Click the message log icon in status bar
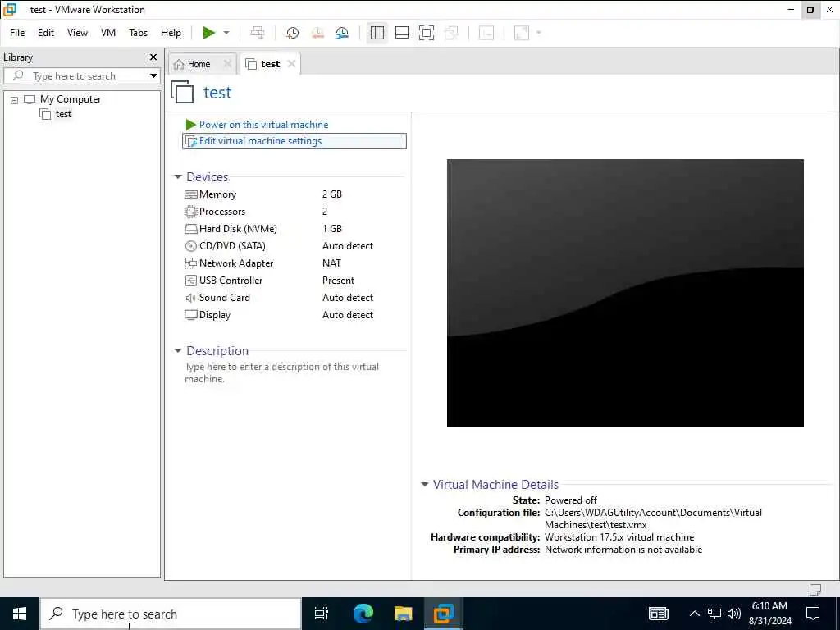 tap(815, 589)
